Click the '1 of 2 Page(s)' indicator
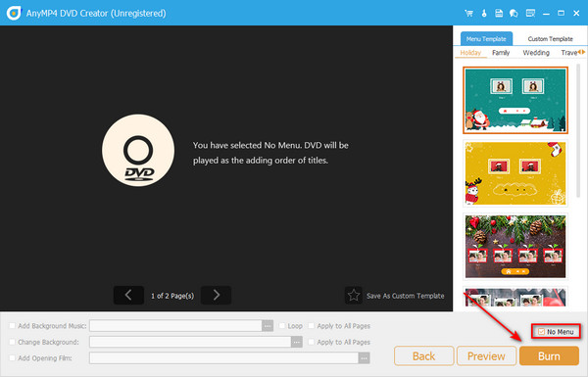This screenshot has width=588, height=377. pyautogui.click(x=172, y=296)
